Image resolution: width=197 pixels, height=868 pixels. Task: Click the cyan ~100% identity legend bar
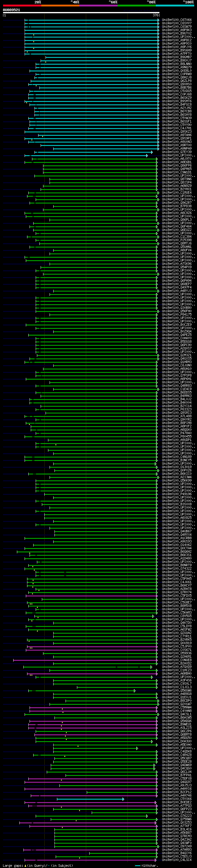coord(175,6)
